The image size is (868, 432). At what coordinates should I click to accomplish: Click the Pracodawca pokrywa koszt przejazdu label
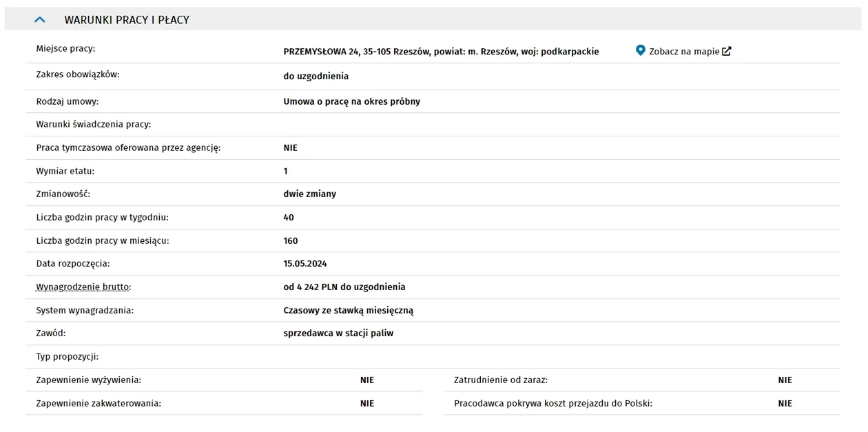[552, 404]
